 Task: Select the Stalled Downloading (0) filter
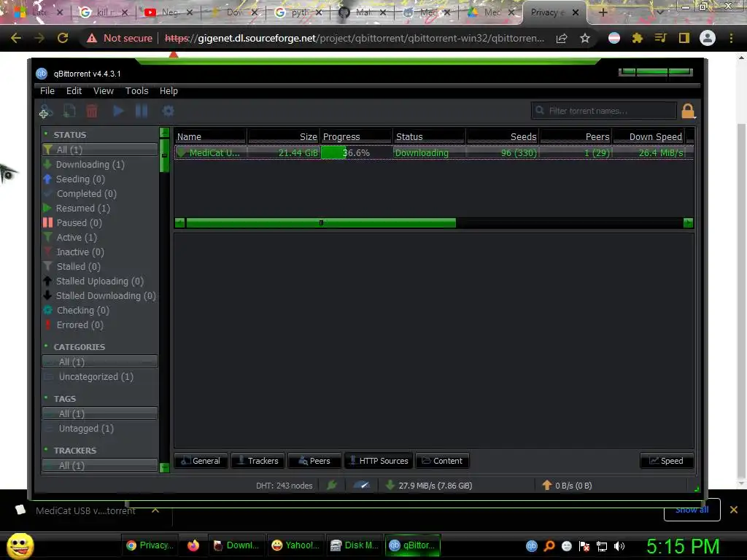click(99, 296)
